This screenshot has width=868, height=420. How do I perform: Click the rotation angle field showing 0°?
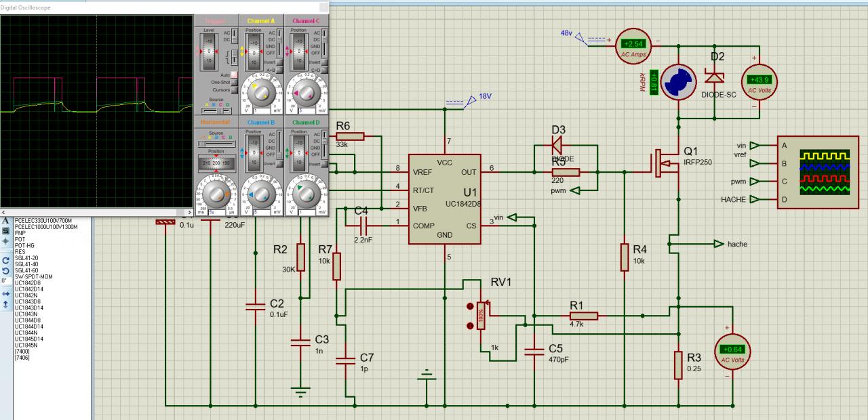(x=5, y=280)
